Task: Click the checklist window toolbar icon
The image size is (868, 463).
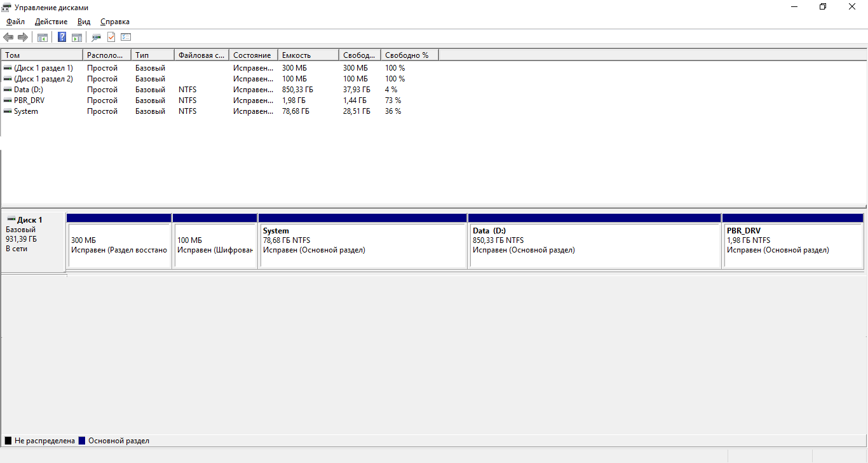Action: tap(126, 37)
